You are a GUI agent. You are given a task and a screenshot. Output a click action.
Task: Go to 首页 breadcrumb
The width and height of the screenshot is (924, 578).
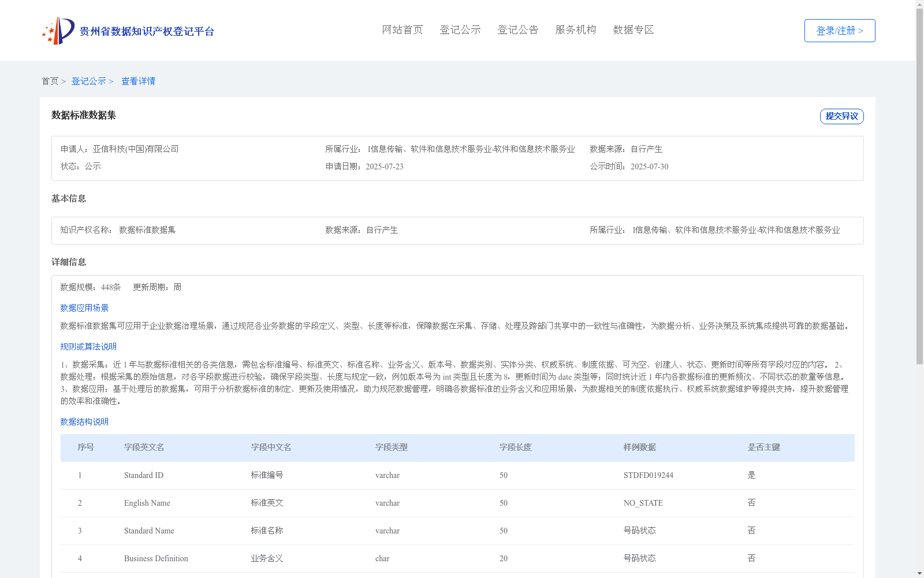pyautogui.click(x=50, y=81)
